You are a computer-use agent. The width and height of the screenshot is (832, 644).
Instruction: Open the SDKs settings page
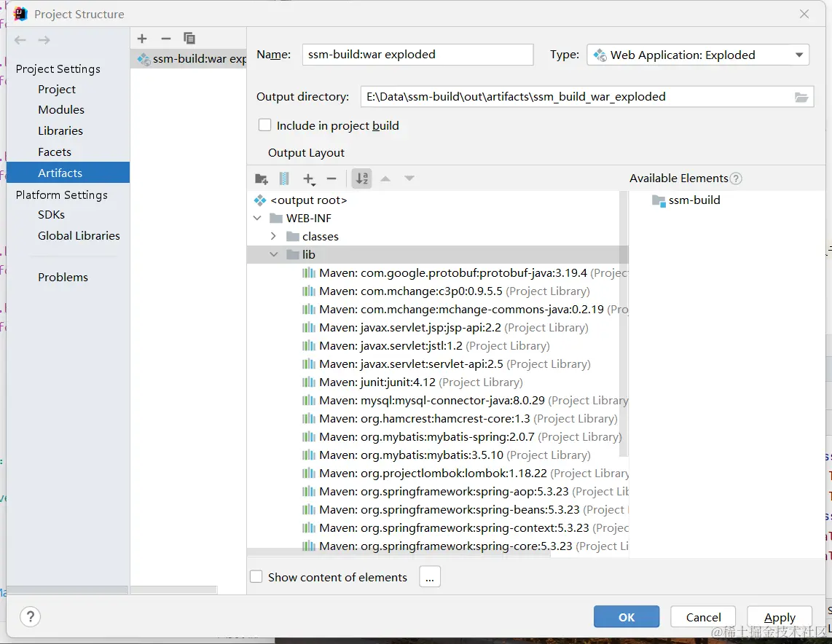coord(52,215)
